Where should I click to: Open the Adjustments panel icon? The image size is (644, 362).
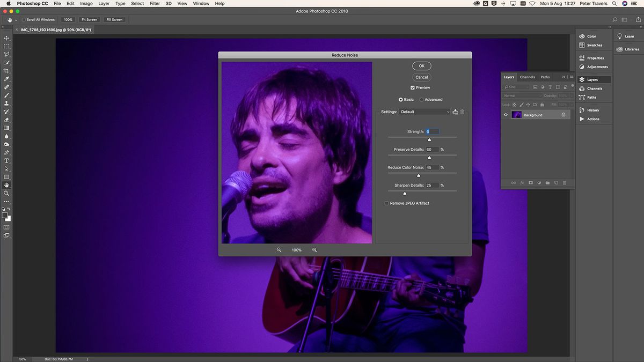582,67
